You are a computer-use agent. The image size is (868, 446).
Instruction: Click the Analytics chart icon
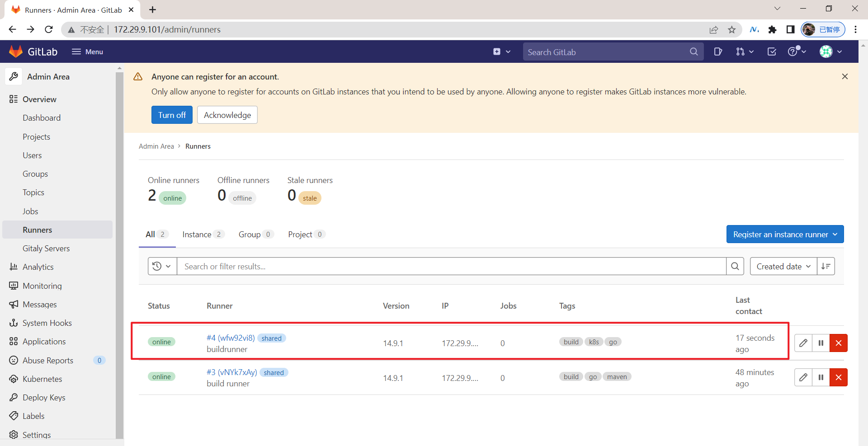[x=14, y=267]
